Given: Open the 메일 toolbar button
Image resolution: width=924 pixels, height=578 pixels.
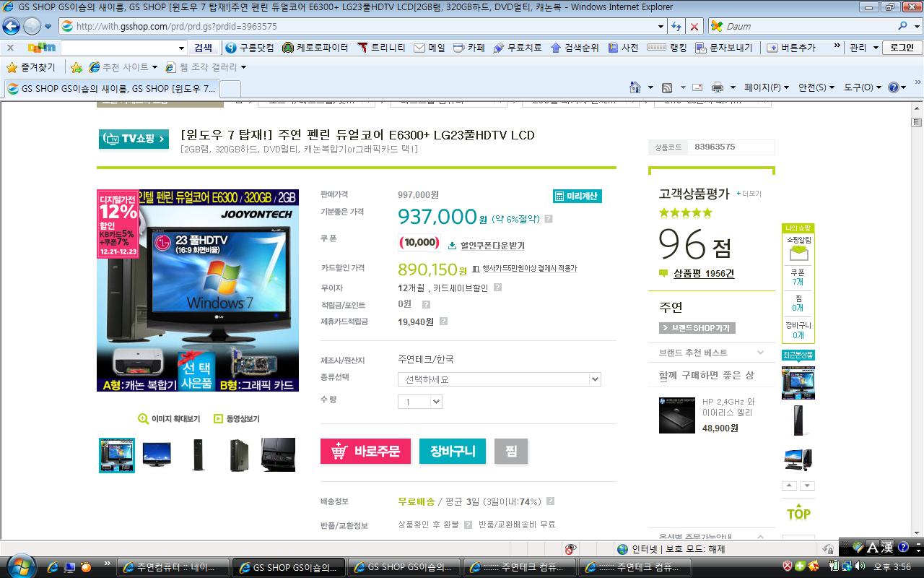Looking at the screenshot, I should (430, 48).
